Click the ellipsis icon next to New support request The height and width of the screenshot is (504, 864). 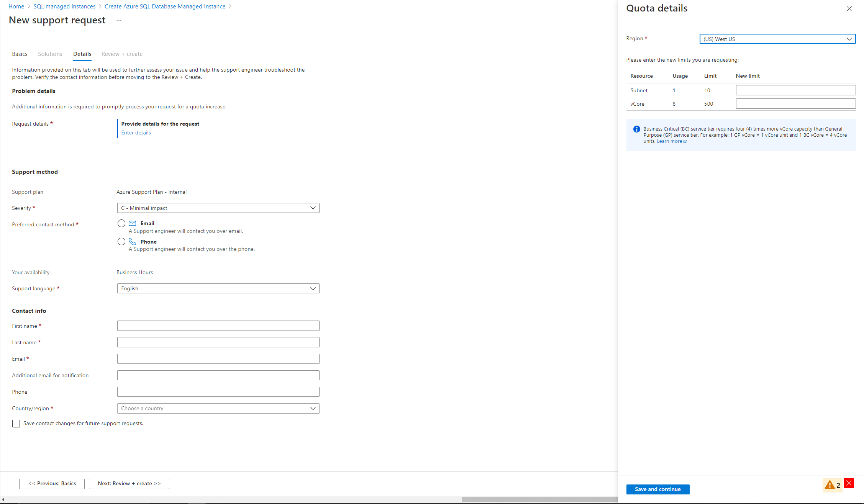pos(120,21)
